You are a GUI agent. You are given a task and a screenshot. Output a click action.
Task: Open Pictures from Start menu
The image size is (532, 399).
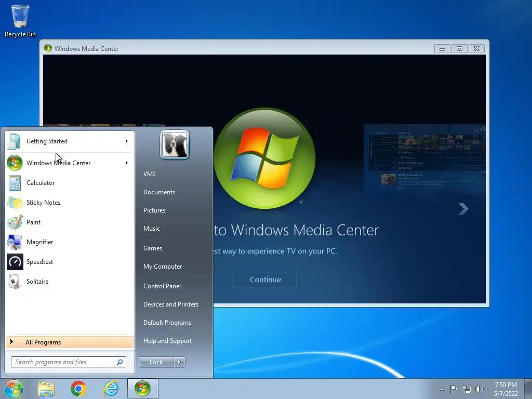click(154, 210)
